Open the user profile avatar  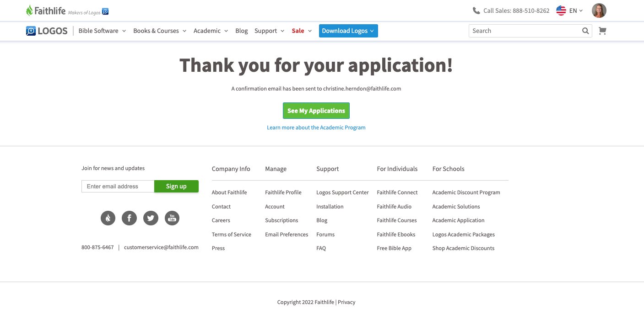tap(599, 11)
